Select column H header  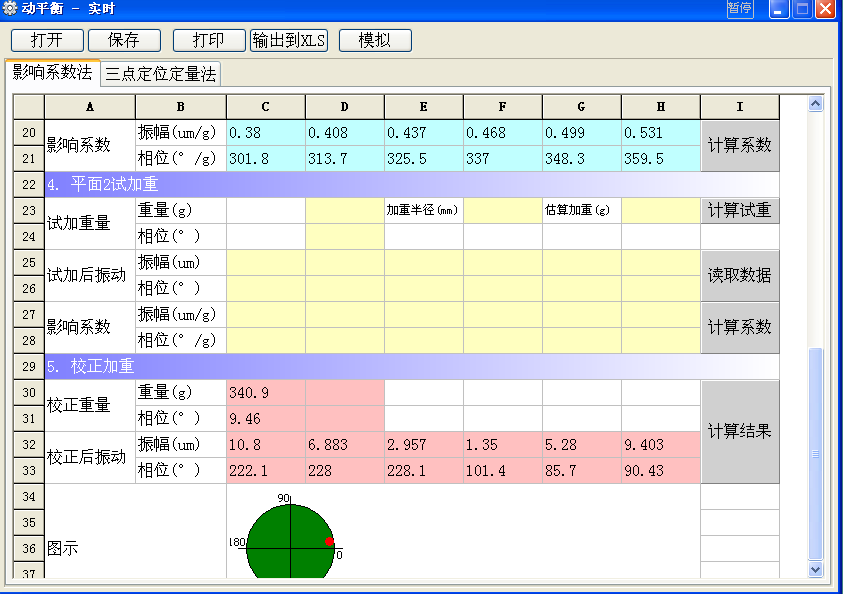click(661, 107)
